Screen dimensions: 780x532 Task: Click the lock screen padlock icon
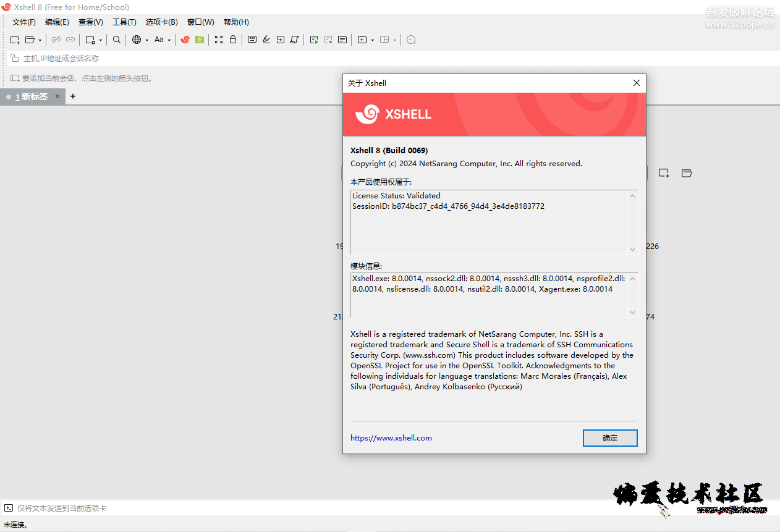coord(233,40)
